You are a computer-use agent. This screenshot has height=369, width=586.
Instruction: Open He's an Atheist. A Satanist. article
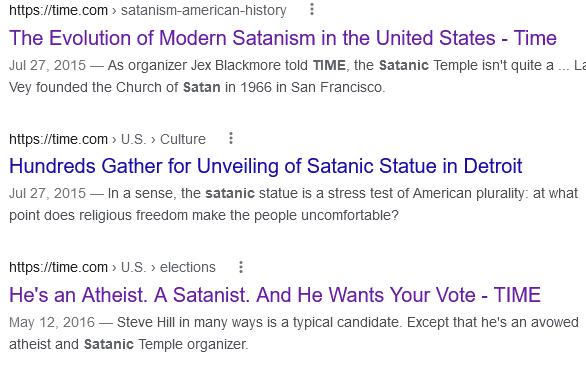275,295
